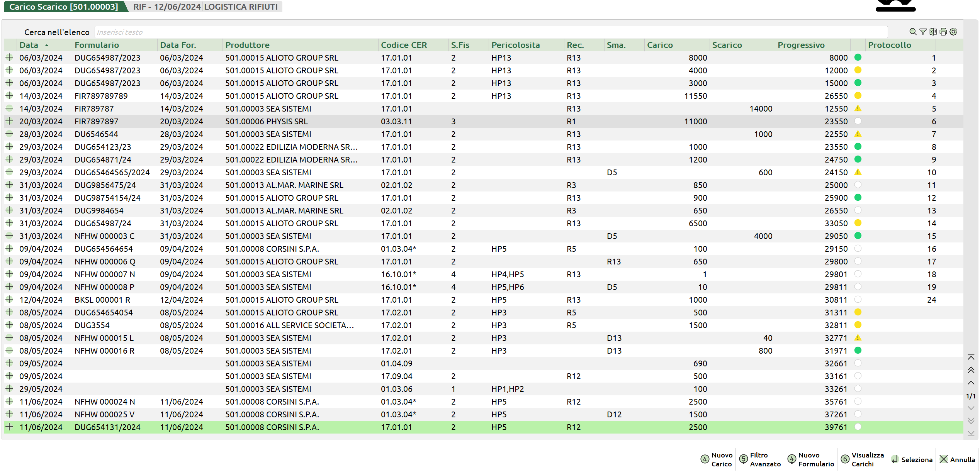Expand the BKSL 000001 R row
980x471 pixels.
[9, 300]
